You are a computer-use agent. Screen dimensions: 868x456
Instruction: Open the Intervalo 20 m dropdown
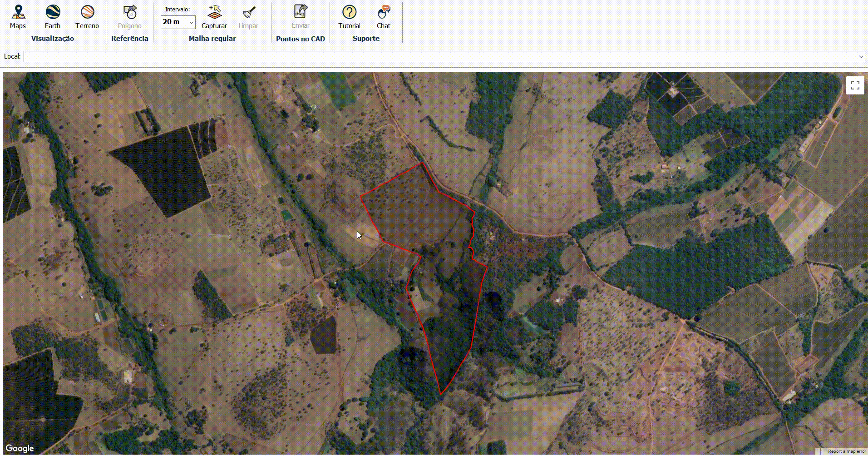pos(178,22)
